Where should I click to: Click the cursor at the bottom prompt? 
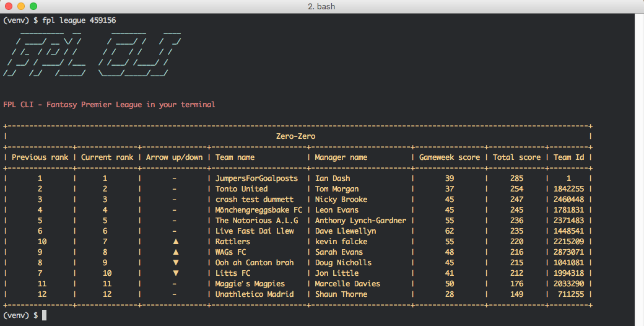pyautogui.click(x=44, y=315)
